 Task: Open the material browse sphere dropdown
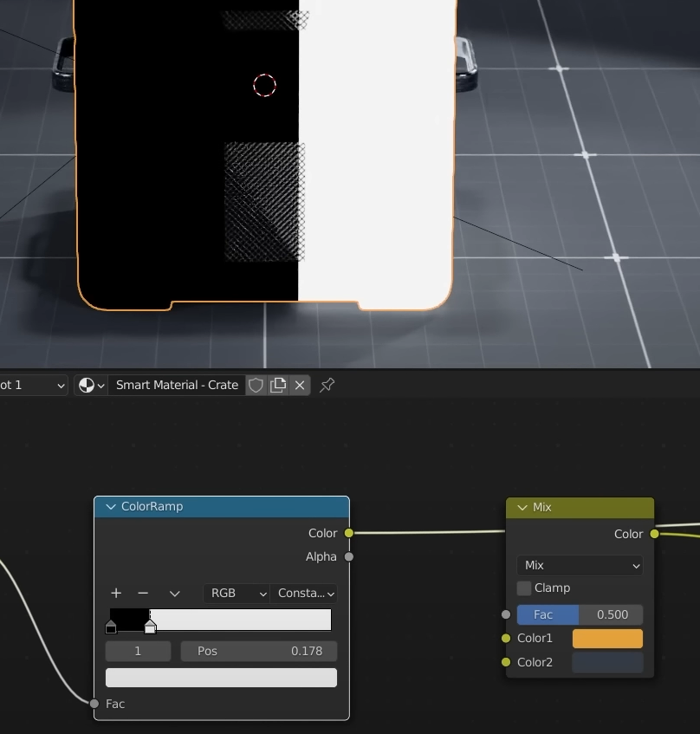(x=91, y=385)
